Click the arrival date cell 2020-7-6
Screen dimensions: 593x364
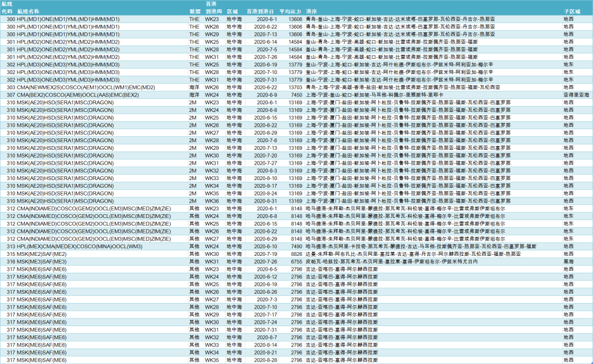267,140
